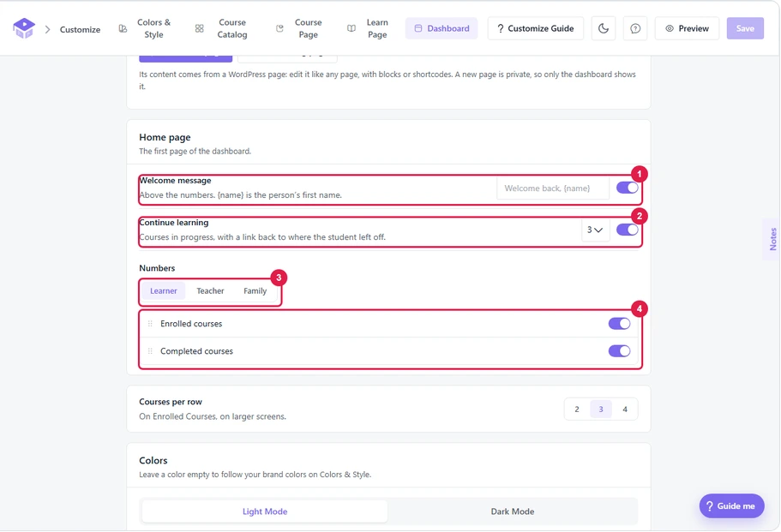
Task: Select the Learner numbers tab
Action: coord(164,290)
